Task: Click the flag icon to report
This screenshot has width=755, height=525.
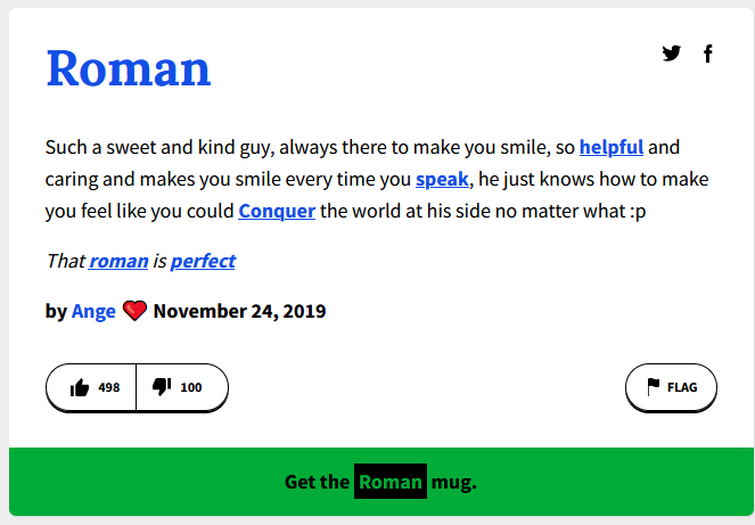Action: point(653,387)
